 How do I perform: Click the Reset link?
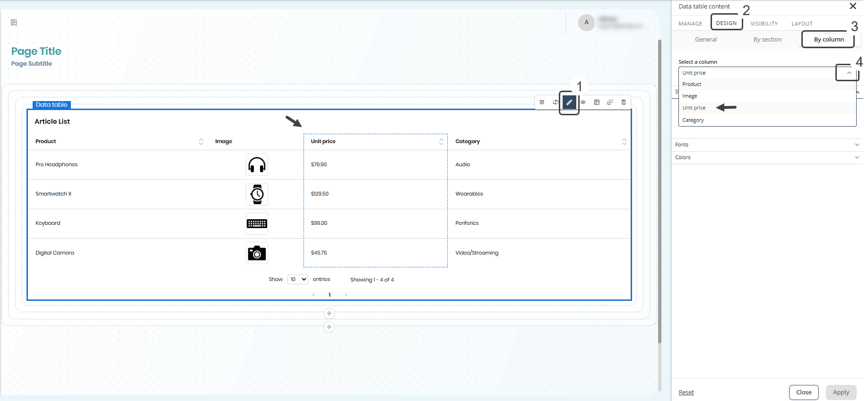[686, 392]
